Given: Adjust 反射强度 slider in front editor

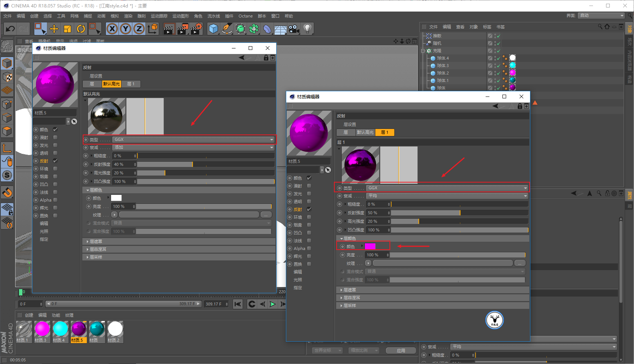Looking at the screenshot, I should [459, 213].
